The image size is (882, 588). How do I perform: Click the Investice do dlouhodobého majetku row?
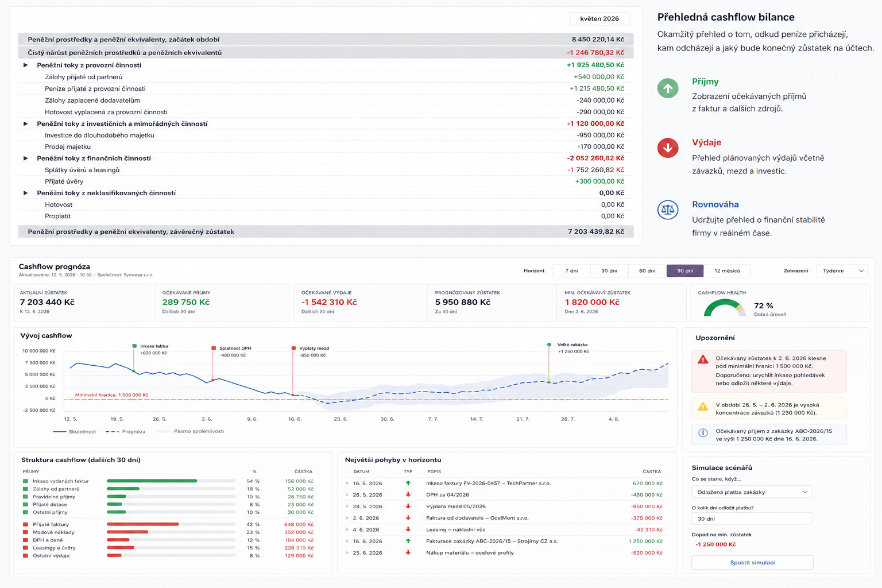[326, 136]
